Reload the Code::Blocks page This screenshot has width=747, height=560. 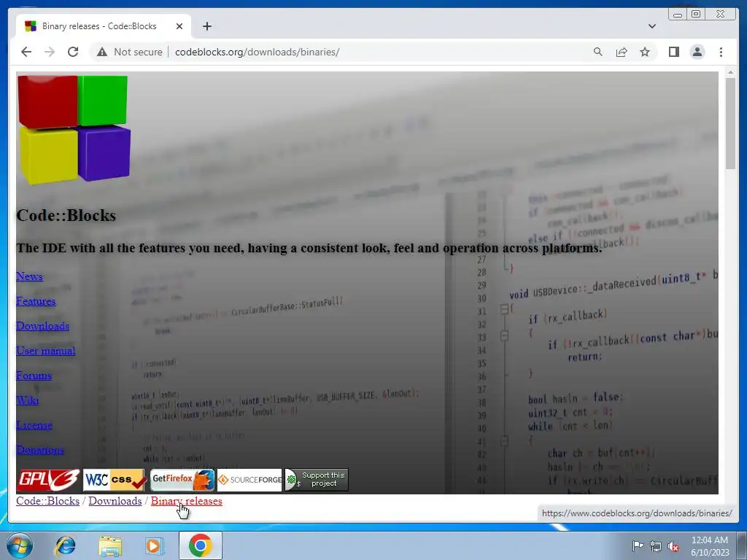click(73, 52)
